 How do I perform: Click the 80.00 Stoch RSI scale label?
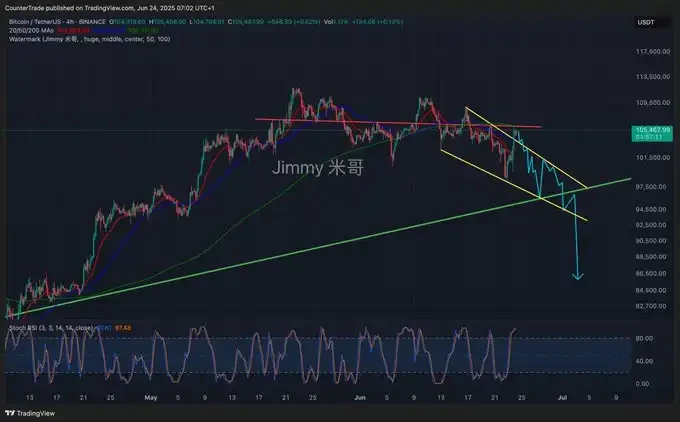(643, 338)
